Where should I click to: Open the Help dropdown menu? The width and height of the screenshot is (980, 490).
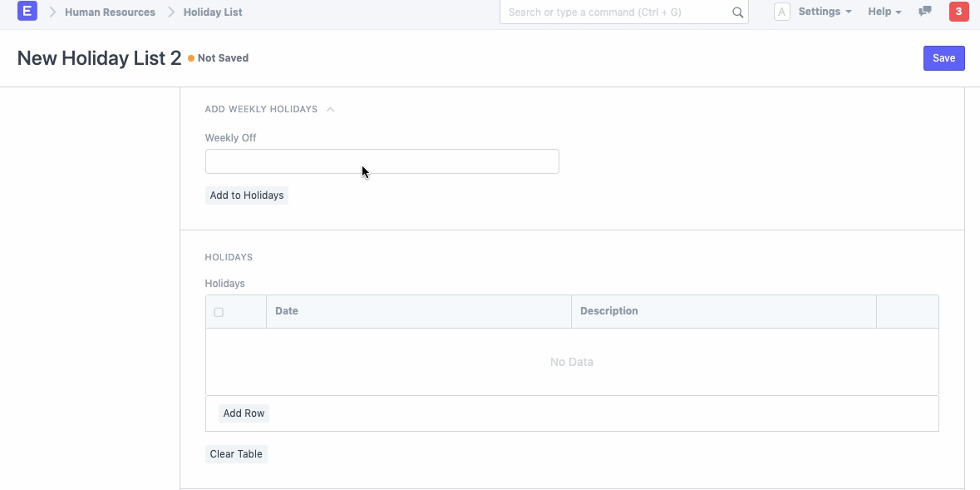[884, 12]
